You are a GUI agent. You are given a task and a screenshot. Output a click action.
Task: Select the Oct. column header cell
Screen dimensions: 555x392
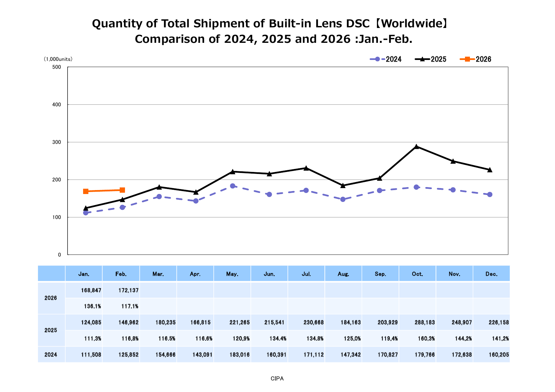[417, 274]
